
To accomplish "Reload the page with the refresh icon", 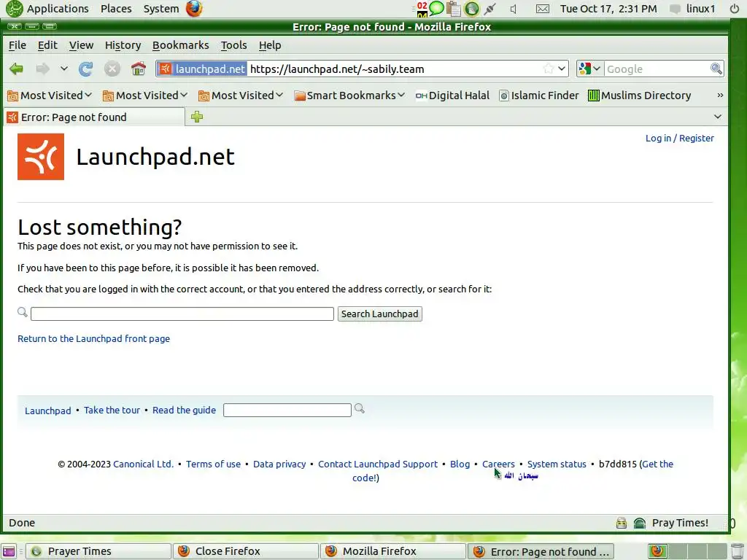I will tap(86, 69).
